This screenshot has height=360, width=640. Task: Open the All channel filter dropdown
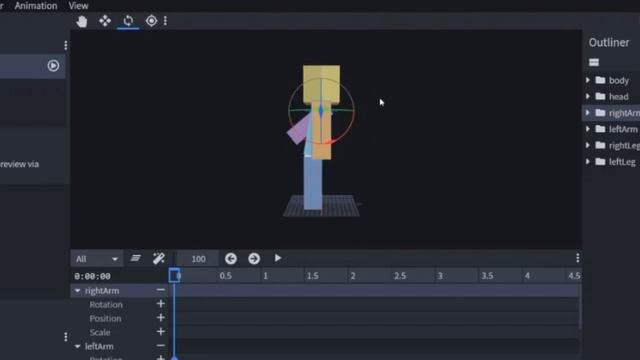97,259
